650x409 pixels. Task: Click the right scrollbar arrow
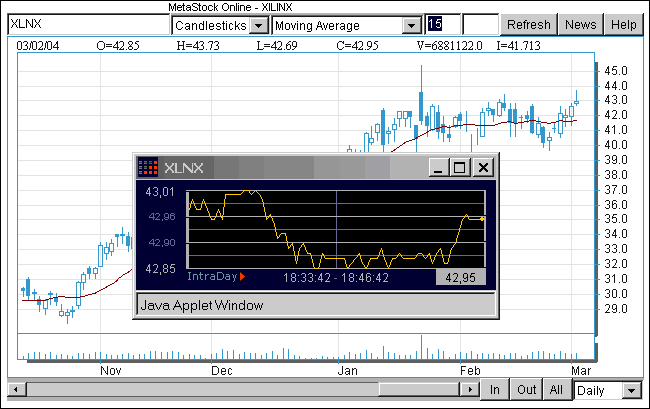[470, 390]
